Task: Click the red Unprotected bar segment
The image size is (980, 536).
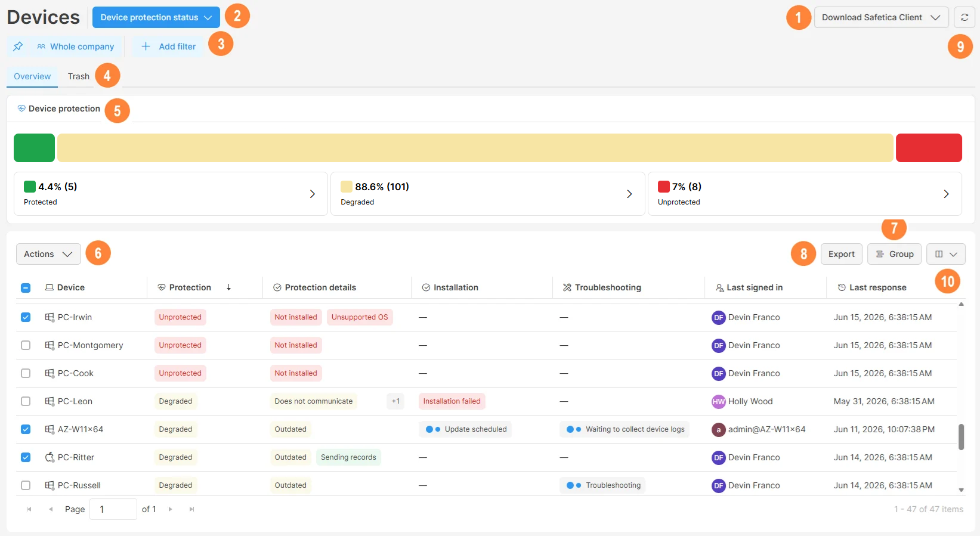Action: click(929, 148)
